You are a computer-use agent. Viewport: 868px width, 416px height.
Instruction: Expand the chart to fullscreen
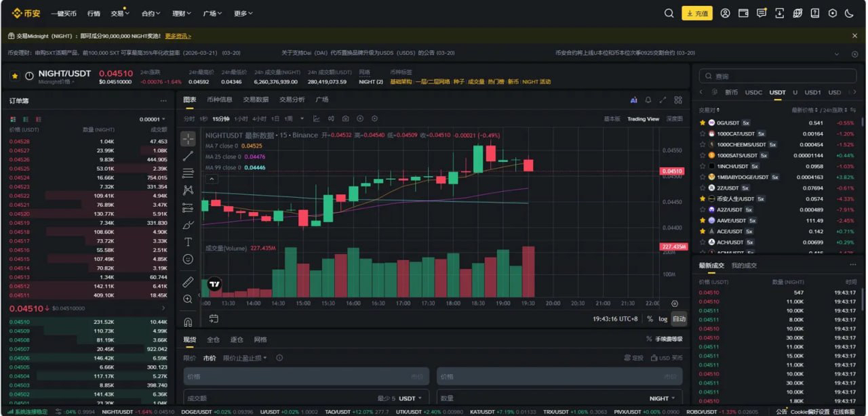[x=663, y=100]
